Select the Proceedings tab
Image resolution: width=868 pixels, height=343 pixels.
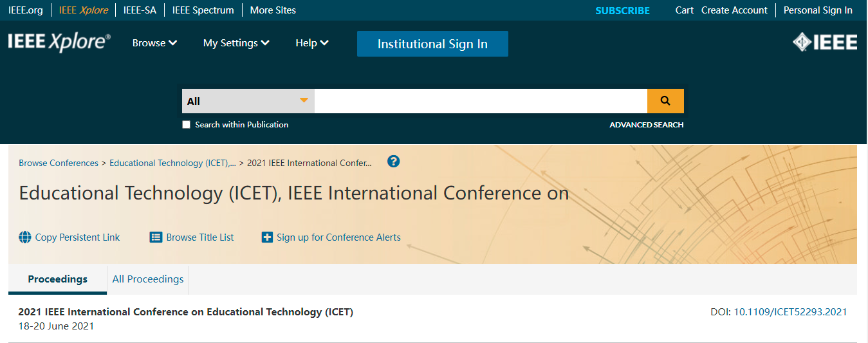click(58, 279)
